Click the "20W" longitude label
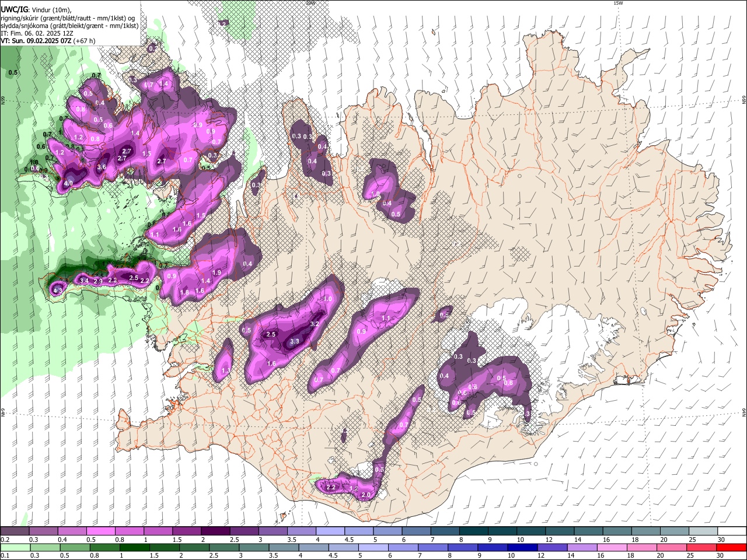Screen dimensions: 747x560 point(310,3)
